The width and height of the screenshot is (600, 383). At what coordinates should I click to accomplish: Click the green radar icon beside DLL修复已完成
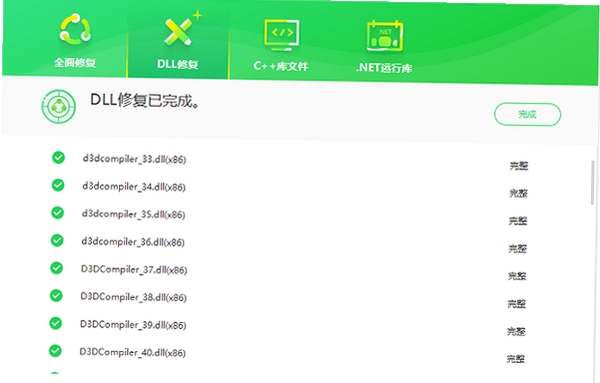click(x=59, y=106)
